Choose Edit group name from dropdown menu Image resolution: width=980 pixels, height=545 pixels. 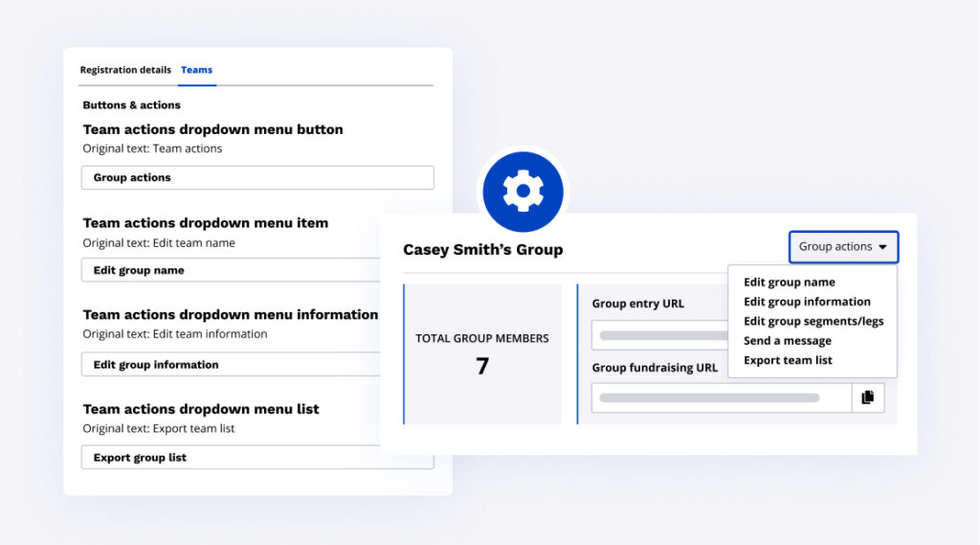coord(789,283)
